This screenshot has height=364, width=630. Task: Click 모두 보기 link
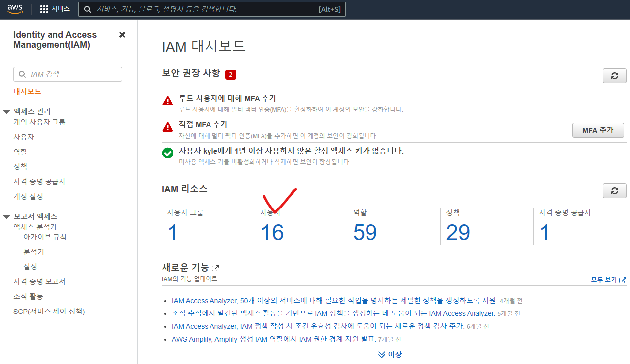click(604, 280)
